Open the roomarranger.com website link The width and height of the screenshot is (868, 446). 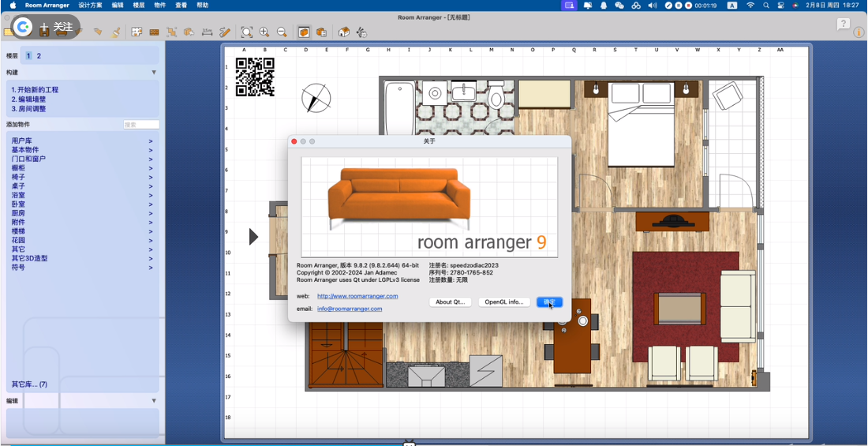(357, 296)
